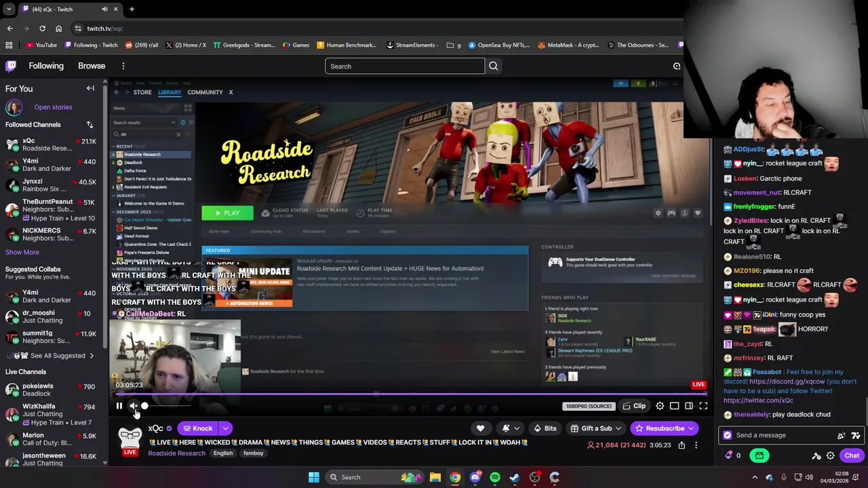Click the English tag
The image size is (868, 488).
(223, 453)
